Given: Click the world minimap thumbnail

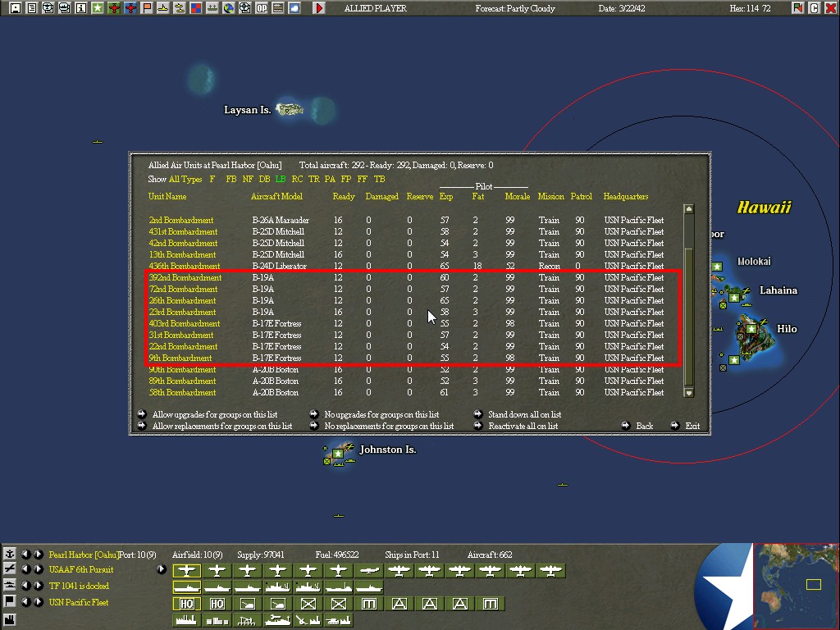Looking at the screenshot, I should tap(796, 586).
